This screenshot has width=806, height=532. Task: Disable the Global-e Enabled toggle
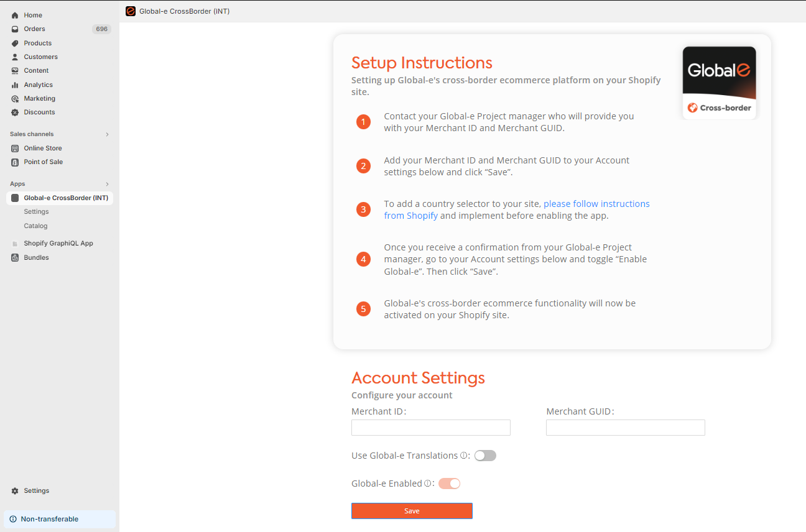click(x=449, y=483)
